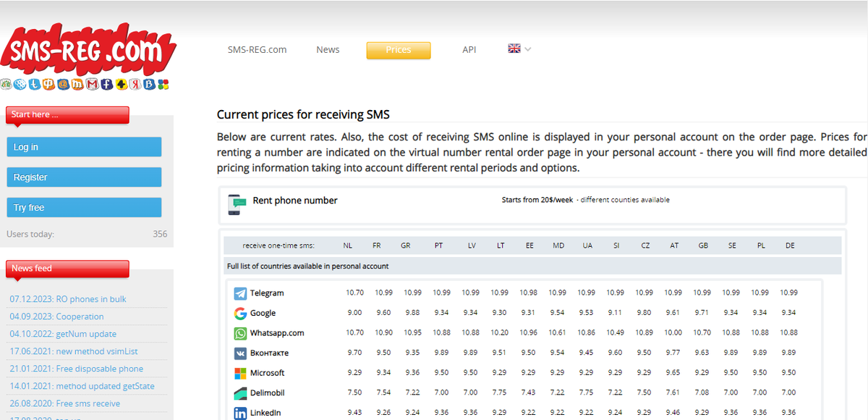Viewport: 868px width, 420px height.
Task: Click the Microsoft service icon
Action: point(240,373)
